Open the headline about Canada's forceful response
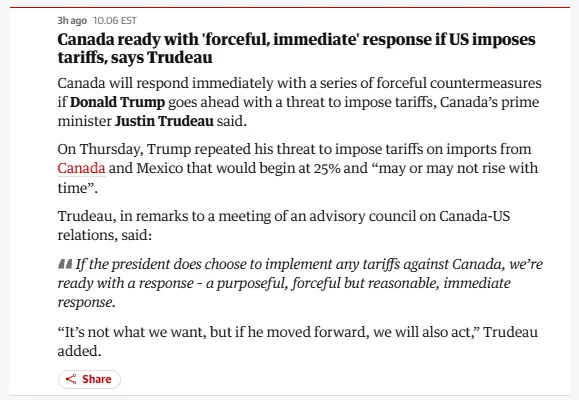The image size is (579, 400). (296, 48)
